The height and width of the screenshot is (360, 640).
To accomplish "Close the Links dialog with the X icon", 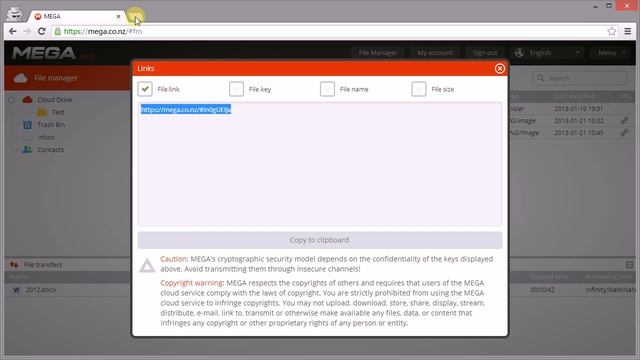I will (500, 69).
